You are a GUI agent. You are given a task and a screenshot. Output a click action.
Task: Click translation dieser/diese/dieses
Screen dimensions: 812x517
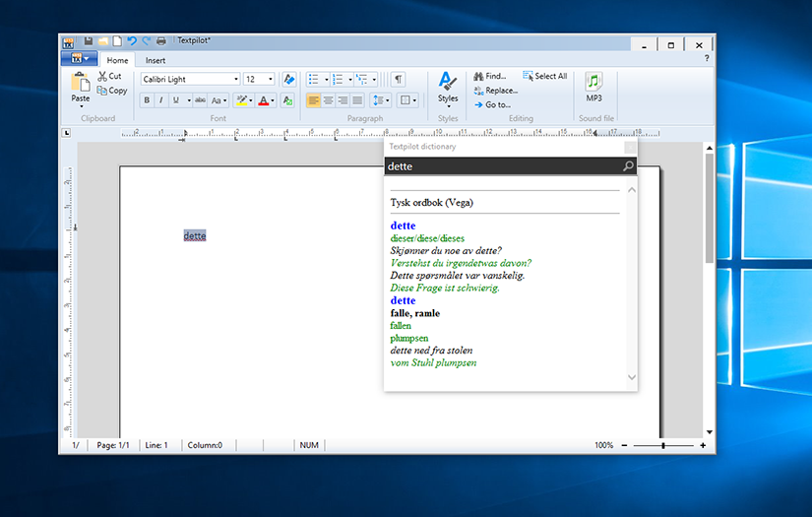tap(427, 238)
